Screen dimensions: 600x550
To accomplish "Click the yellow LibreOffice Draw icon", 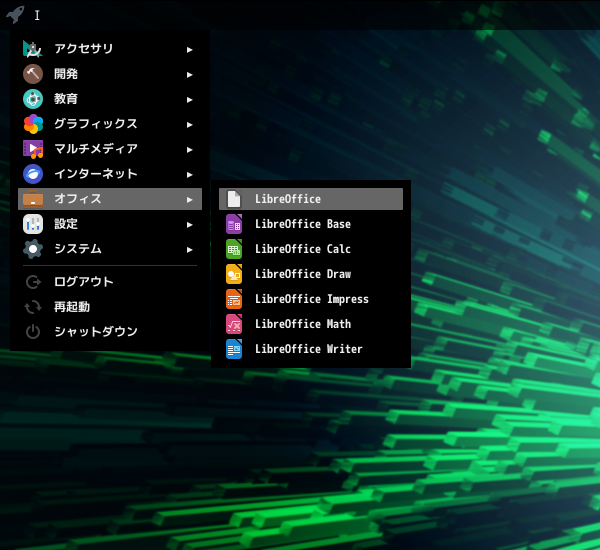I will point(234,274).
